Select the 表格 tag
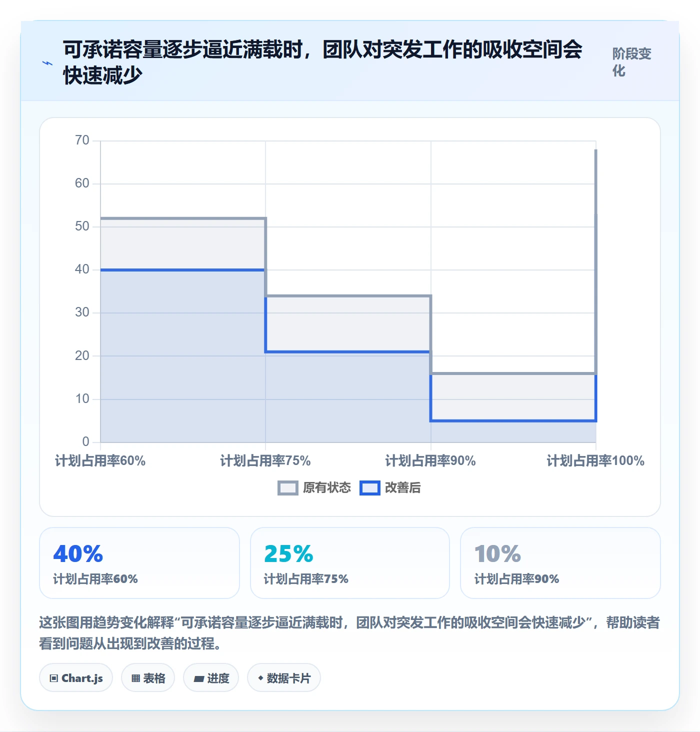The width and height of the screenshot is (700, 732). pos(148,678)
